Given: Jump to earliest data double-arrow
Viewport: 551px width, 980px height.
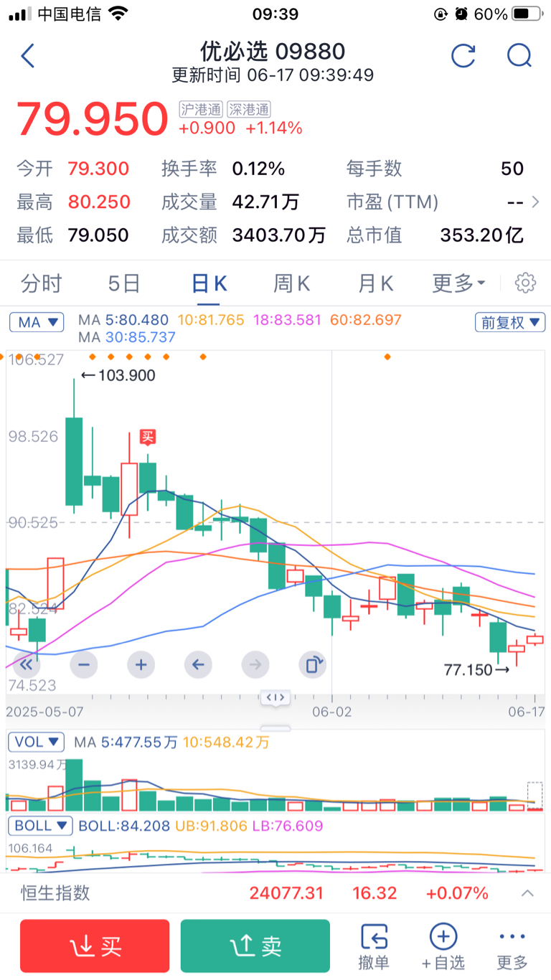Looking at the screenshot, I should pyautogui.click(x=27, y=665).
